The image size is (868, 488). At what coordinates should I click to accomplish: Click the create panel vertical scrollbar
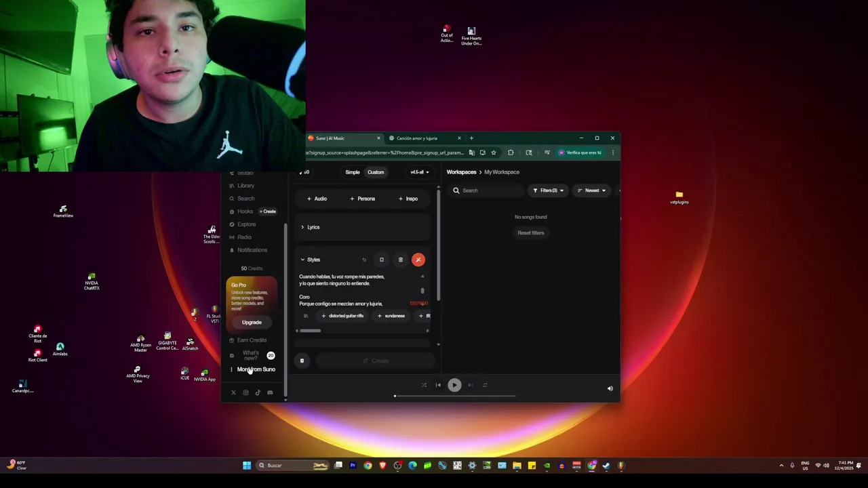pos(439,246)
